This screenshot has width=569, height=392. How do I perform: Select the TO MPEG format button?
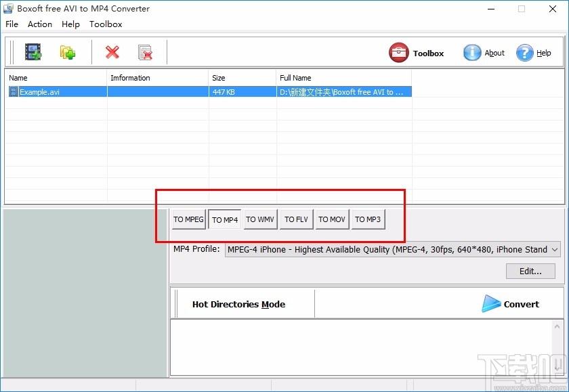[x=189, y=219]
